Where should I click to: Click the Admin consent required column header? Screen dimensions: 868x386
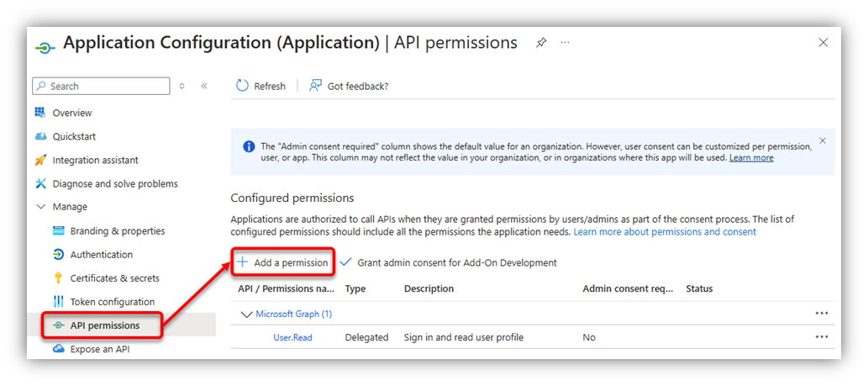tap(628, 289)
